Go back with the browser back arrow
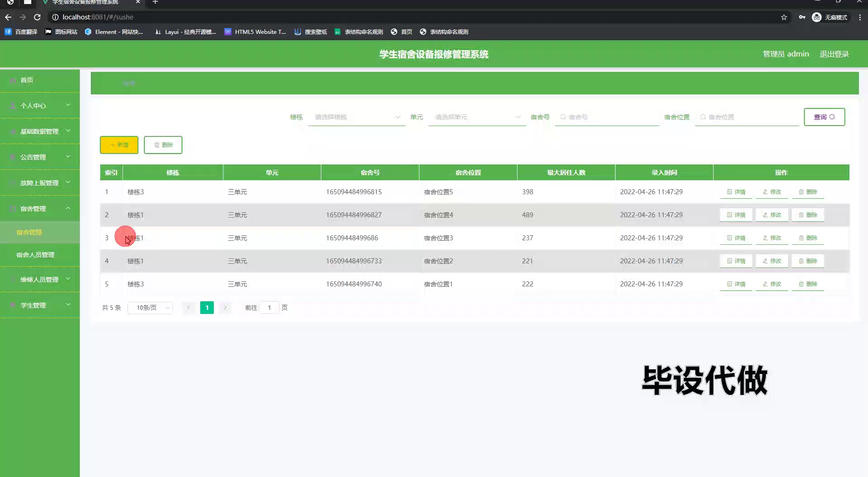The image size is (868, 477). coord(8,17)
